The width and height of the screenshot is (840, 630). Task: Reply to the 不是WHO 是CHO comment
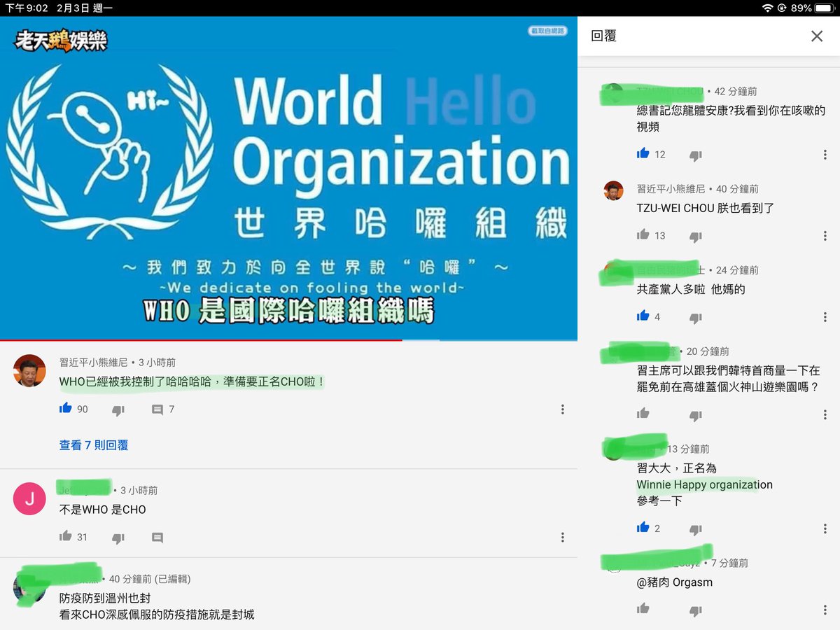(157, 538)
